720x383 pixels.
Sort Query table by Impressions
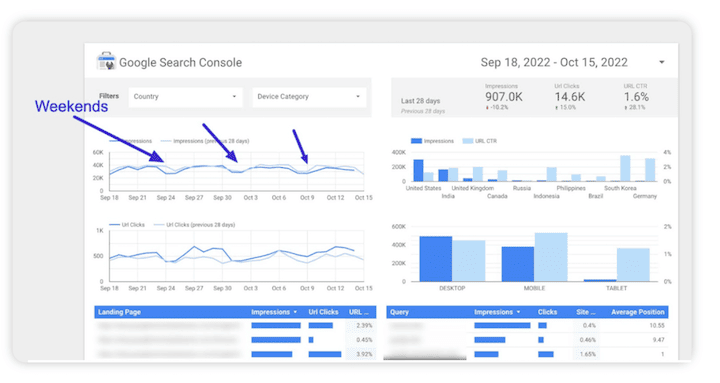click(x=497, y=312)
